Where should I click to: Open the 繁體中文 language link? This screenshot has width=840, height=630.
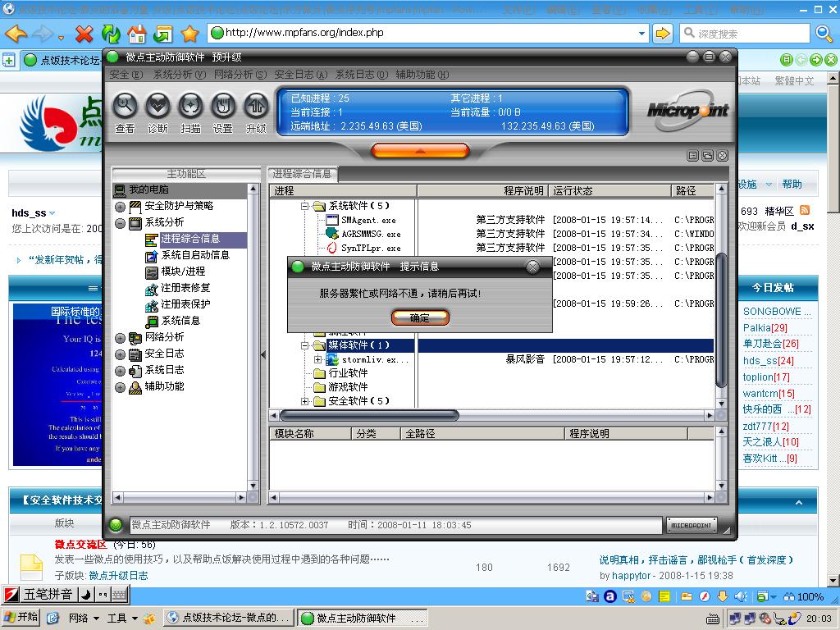pos(794,81)
